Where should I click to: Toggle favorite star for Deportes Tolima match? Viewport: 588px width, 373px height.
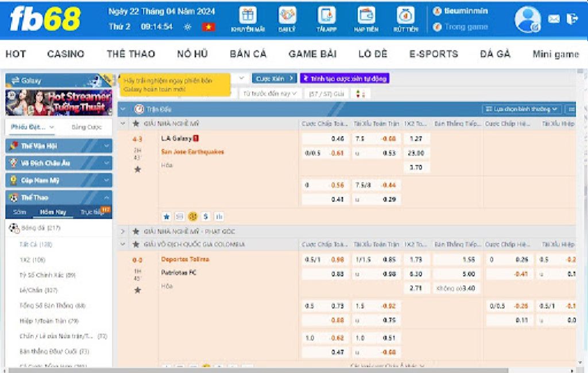(x=137, y=290)
